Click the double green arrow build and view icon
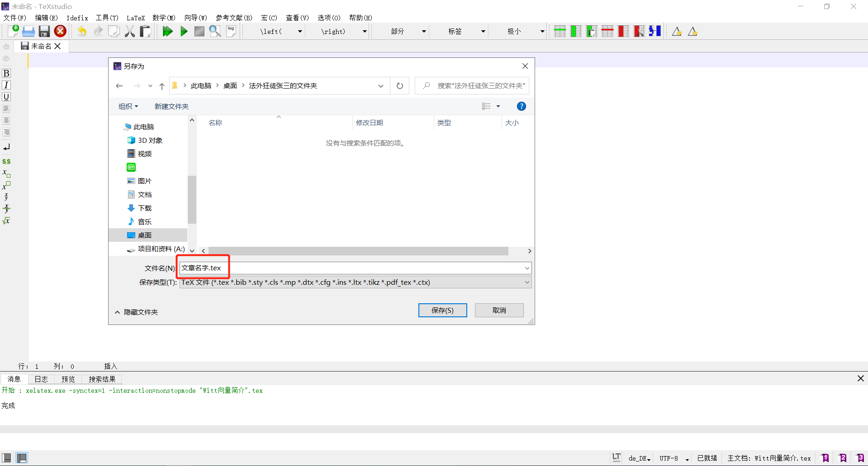 pyautogui.click(x=168, y=31)
